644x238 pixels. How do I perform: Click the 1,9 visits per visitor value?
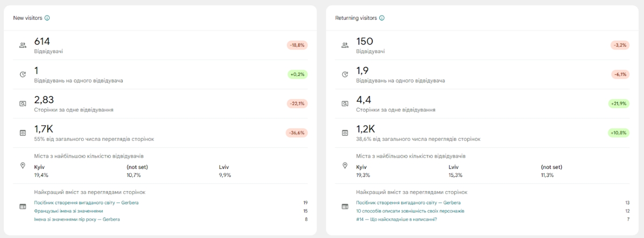[x=362, y=71]
